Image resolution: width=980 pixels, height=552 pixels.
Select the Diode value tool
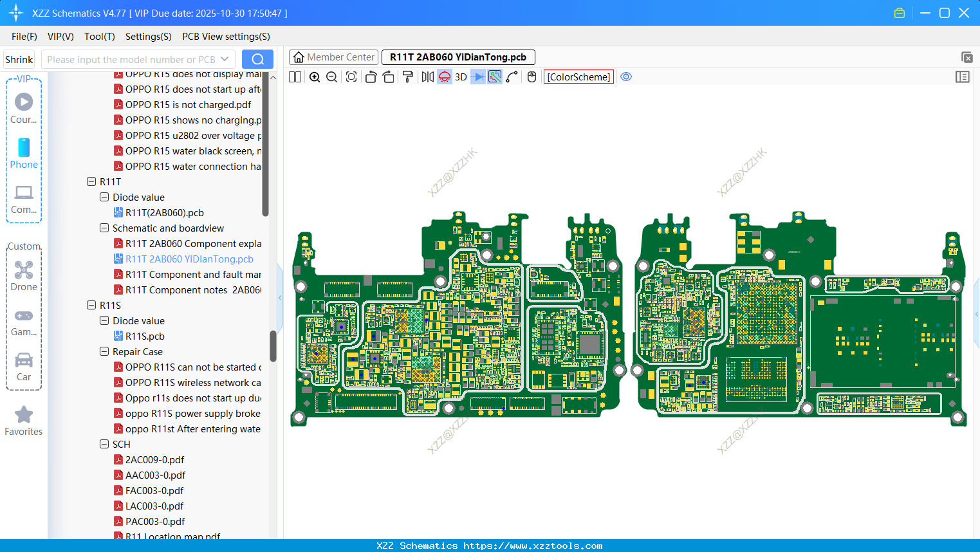point(478,77)
